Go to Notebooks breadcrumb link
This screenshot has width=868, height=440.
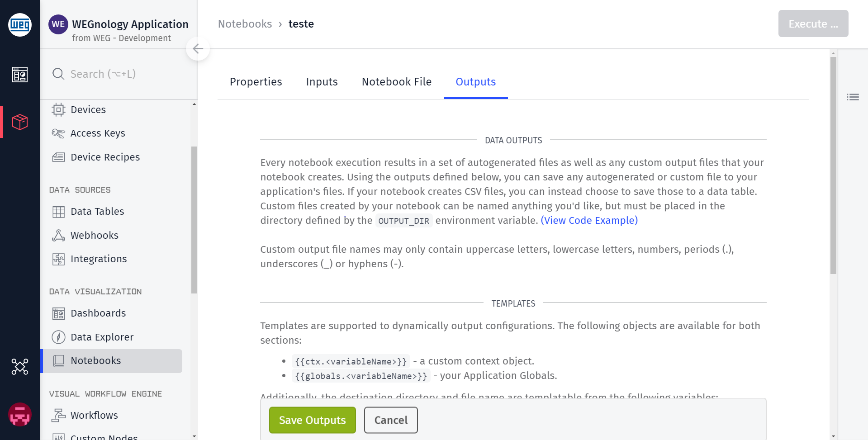245,24
